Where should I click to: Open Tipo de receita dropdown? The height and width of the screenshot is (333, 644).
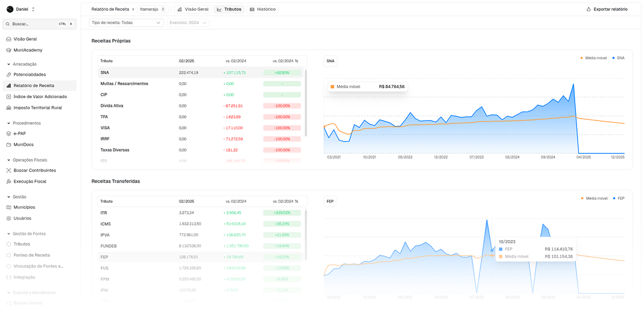pyautogui.click(x=126, y=23)
